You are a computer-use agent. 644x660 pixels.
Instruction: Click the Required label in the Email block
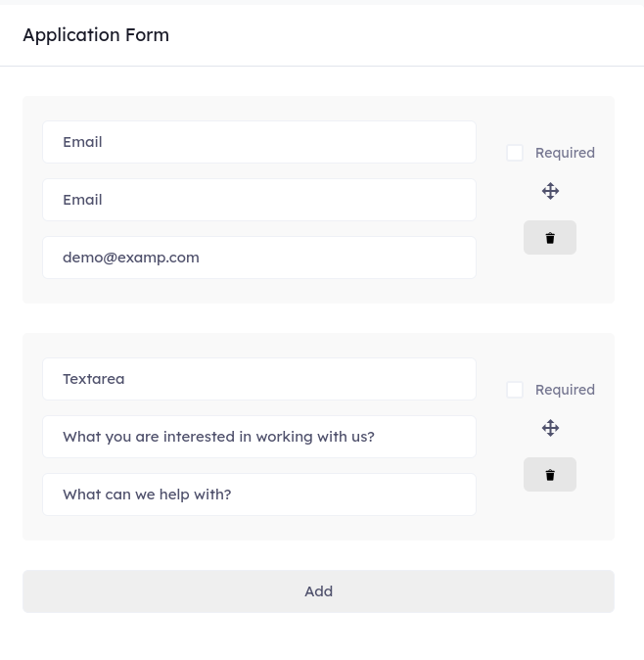565,153
